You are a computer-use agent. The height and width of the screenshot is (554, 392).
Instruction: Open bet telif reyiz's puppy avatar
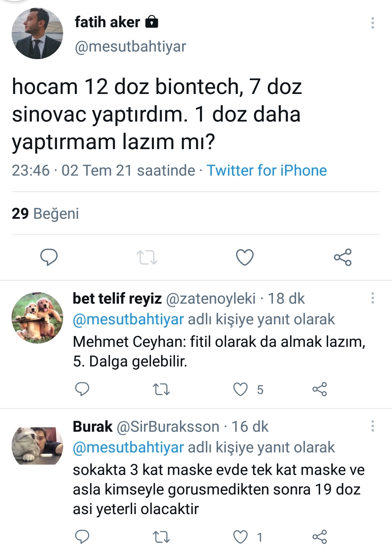(37, 318)
